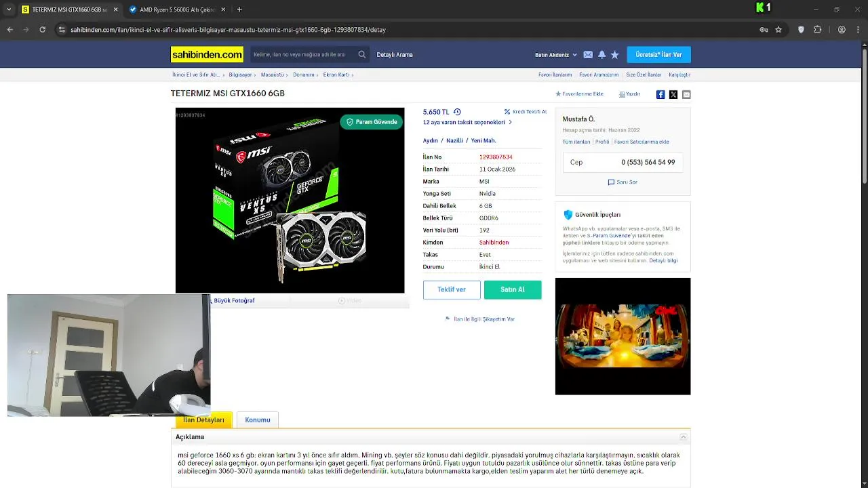Open the İlan Detayları tab
Screen dimensions: 868x488
pos(203,420)
